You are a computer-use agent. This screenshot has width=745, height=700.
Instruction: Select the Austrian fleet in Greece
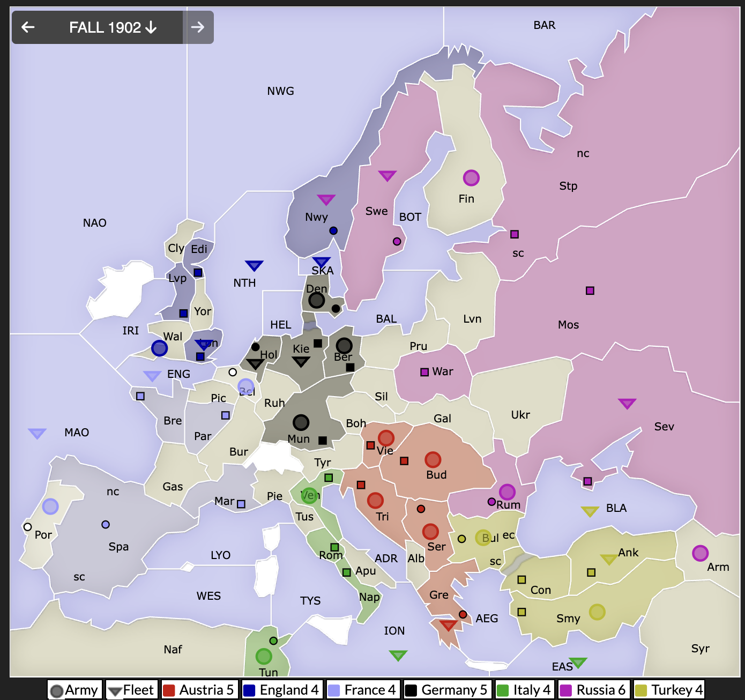(x=449, y=625)
